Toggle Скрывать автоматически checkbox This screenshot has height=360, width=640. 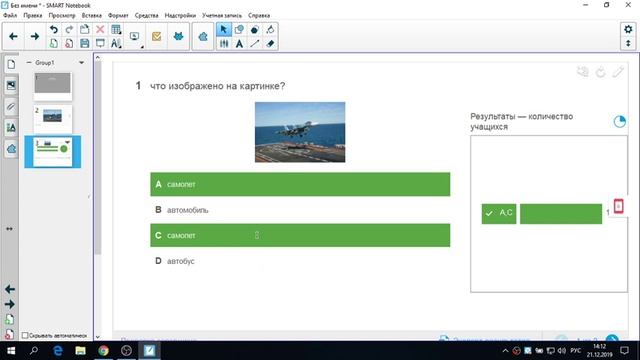pyautogui.click(x=25, y=335)
